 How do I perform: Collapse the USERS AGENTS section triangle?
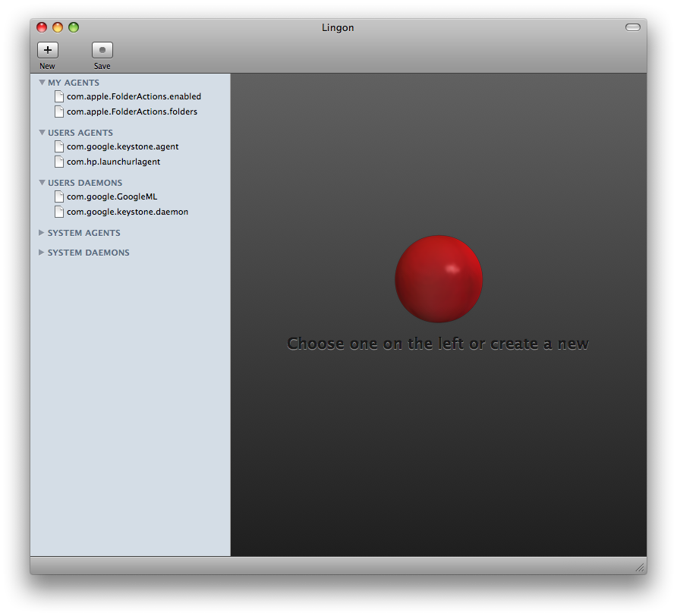click(x=42, y=132)
